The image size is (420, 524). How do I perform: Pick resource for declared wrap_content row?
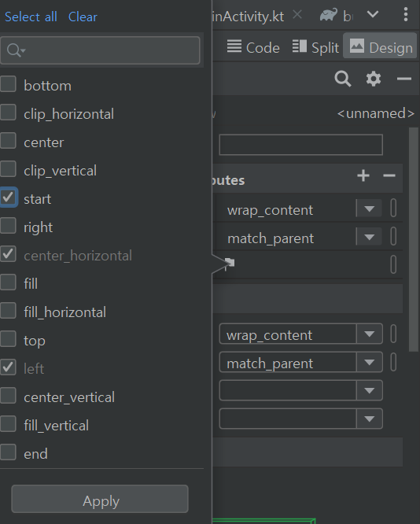(x=393, y=208)
